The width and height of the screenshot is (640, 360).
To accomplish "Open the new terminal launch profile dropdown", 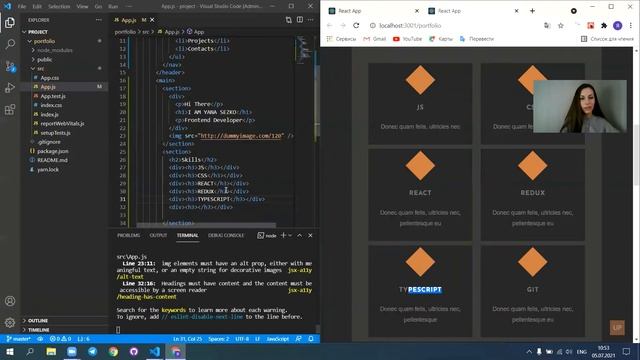I will pyautogui.click(x=290, y=235).
